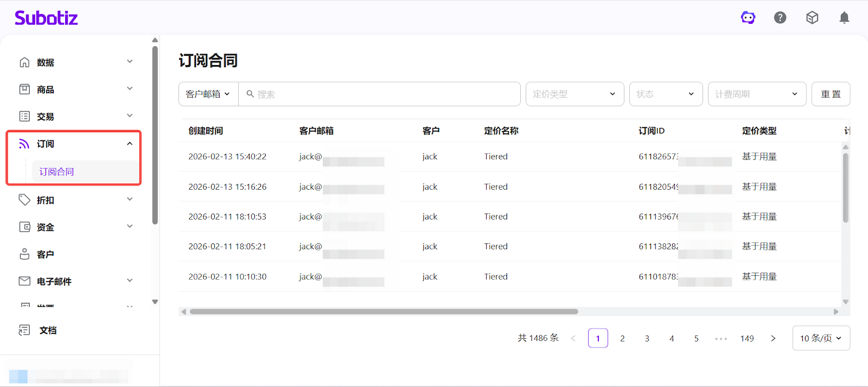Open the 计费周期 filter dropdown
This screenshot has width=868, height=387.
(x=757, y=94)
